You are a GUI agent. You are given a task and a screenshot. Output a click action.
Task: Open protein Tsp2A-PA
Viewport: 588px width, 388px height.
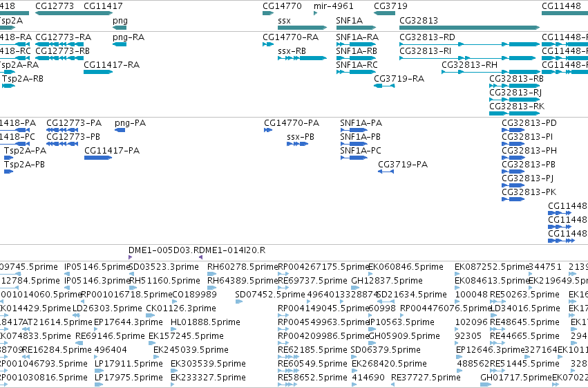click(8, 158)
